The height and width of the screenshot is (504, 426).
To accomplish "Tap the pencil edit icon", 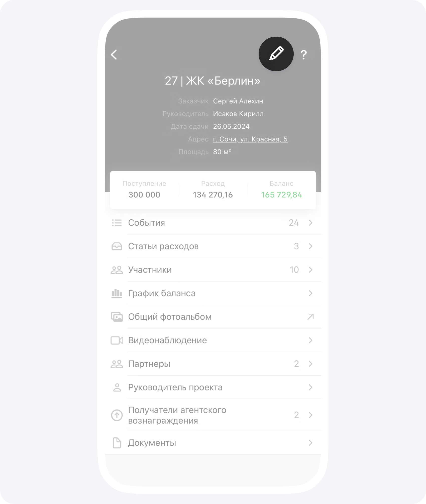I will click(276, 54).
